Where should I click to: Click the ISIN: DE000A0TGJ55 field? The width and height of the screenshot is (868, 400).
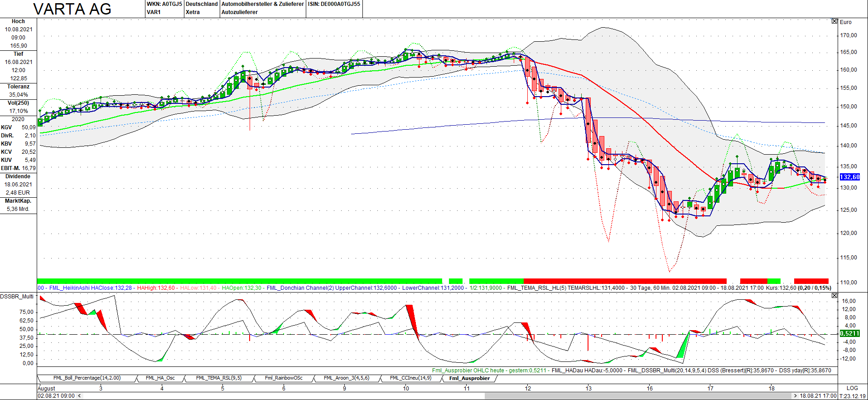click(334, 4)
